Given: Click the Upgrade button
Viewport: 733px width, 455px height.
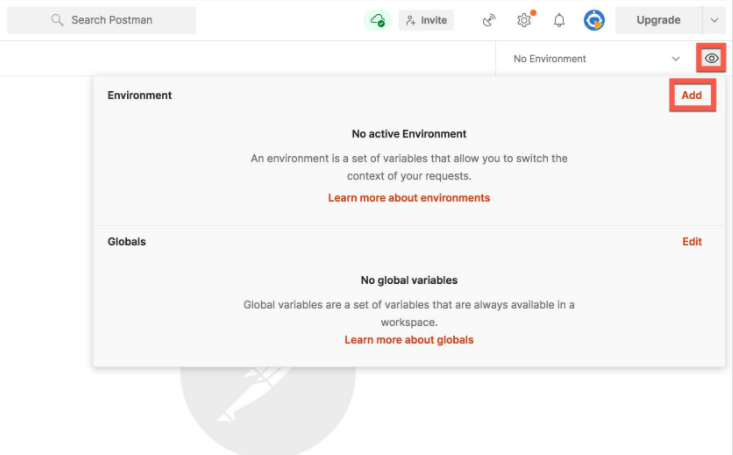Looking at the screenshot, I should (x=658, y=20).
